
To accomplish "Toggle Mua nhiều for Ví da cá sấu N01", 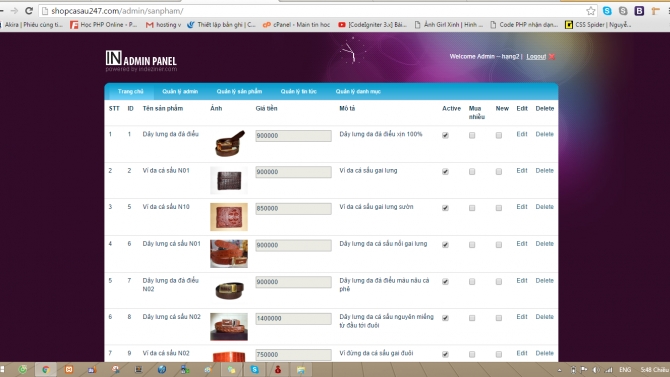I will 472,171.
